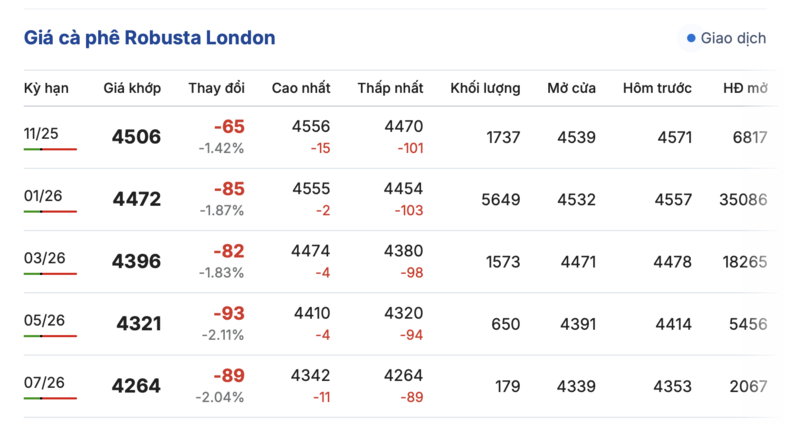Viewport: 800px width, 439px height.
Task: Click the Thấp nhất column header
Action: coord(390,88)
